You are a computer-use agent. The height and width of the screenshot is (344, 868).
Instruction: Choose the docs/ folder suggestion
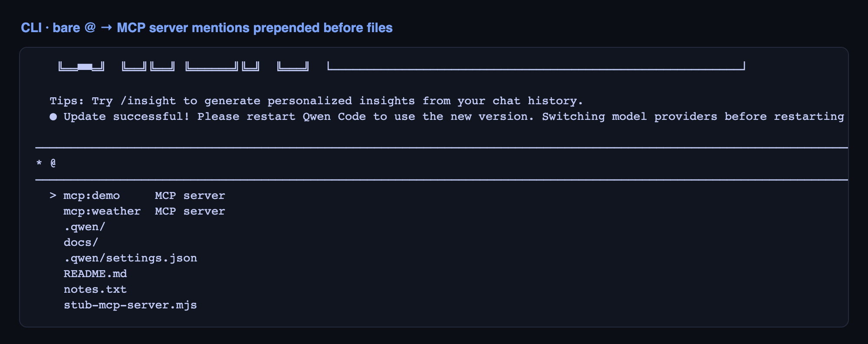click(x=81, y=242)
